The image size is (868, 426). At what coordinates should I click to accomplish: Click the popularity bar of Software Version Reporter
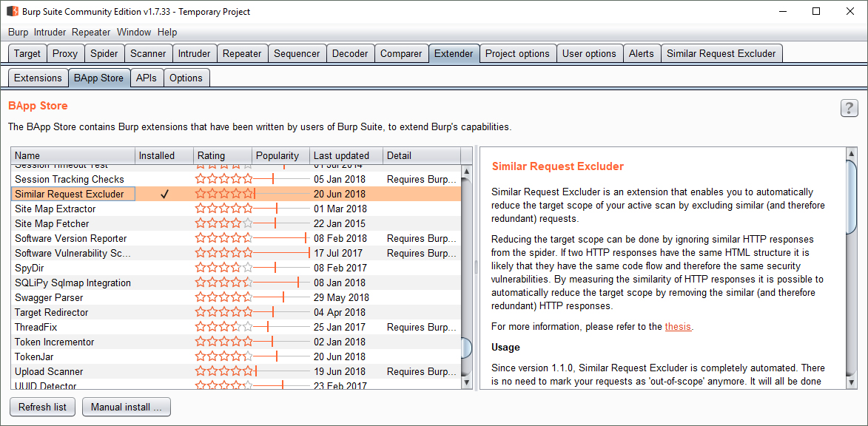coord(281,238)
